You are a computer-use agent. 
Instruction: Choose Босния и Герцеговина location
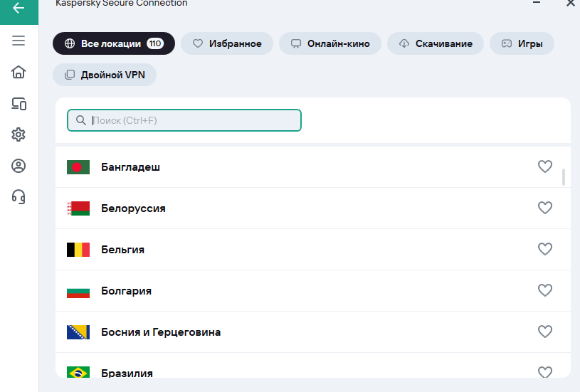[161, 332]
